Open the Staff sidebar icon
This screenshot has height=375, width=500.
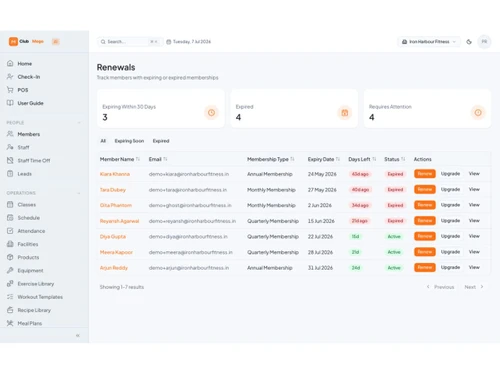pyautogui.click(x=10, y=147)
